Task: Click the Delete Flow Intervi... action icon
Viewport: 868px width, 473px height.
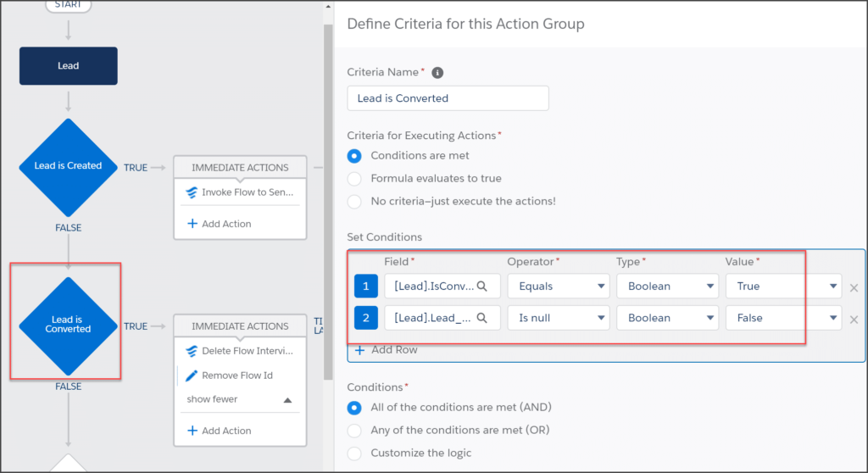Action: (x=192, y=351)
